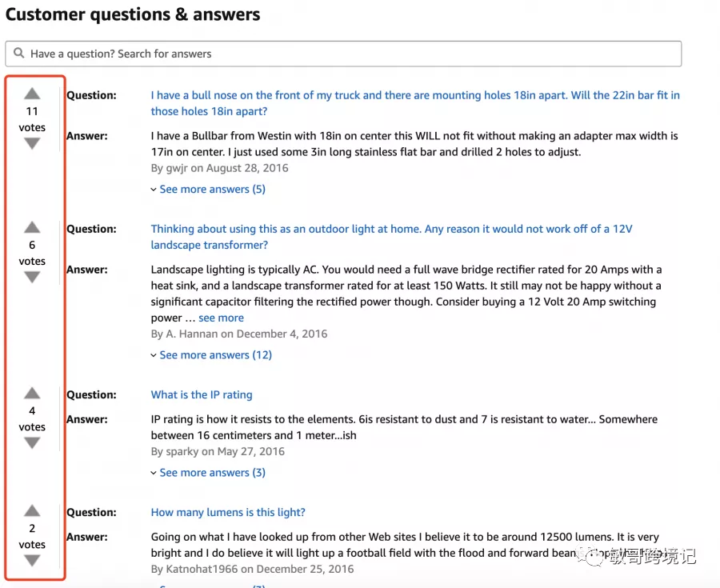Click 'see more' in A. Hannan's answer
This screenshot has width=720, height=588.
[x=221, y=318]
